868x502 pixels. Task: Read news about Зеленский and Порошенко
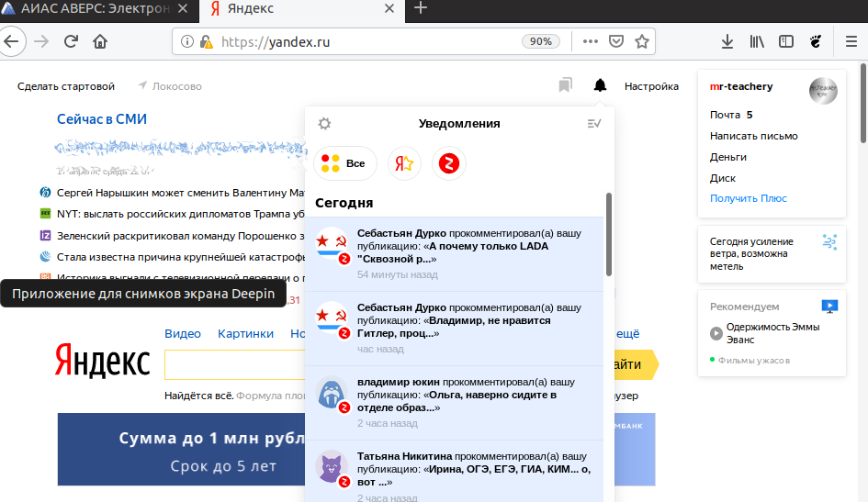180,236
